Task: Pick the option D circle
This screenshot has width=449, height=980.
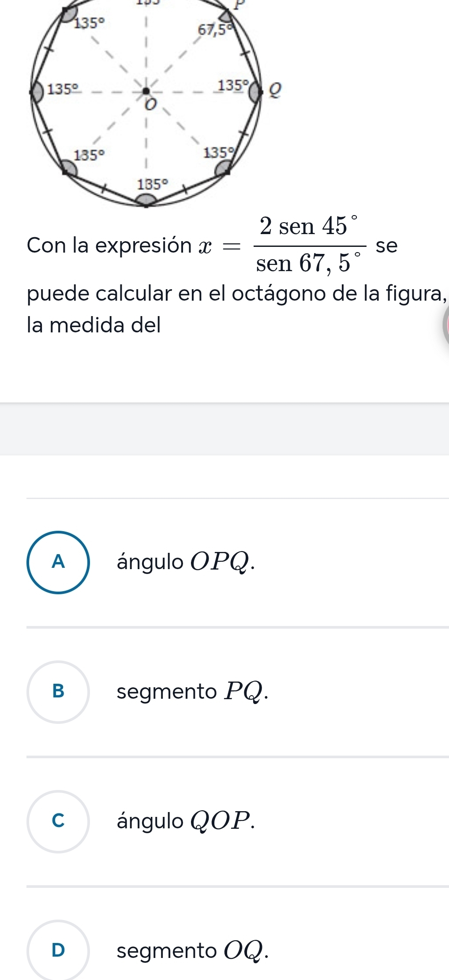Action: coord(58,950)
